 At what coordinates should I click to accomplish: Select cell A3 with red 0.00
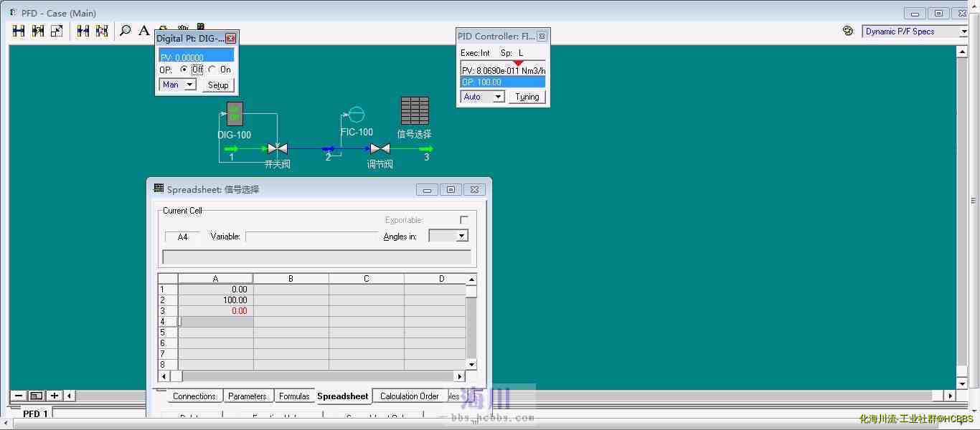[x=216, y=311]
